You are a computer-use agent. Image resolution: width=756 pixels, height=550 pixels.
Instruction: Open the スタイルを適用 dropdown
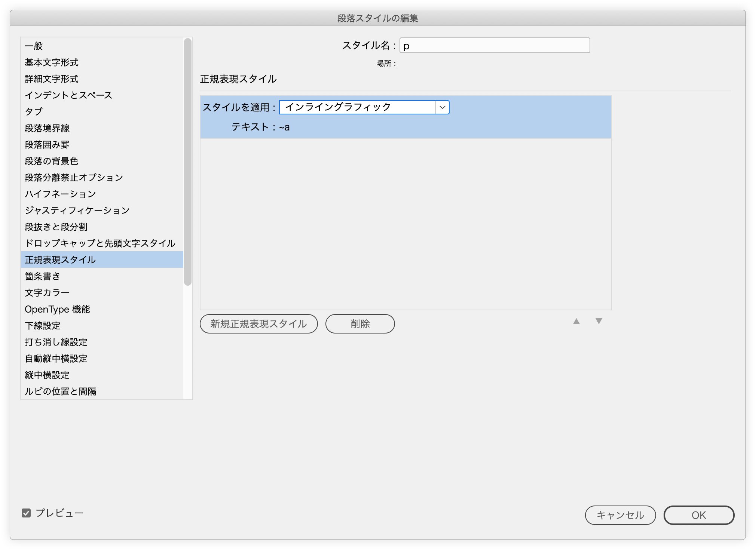364,107
